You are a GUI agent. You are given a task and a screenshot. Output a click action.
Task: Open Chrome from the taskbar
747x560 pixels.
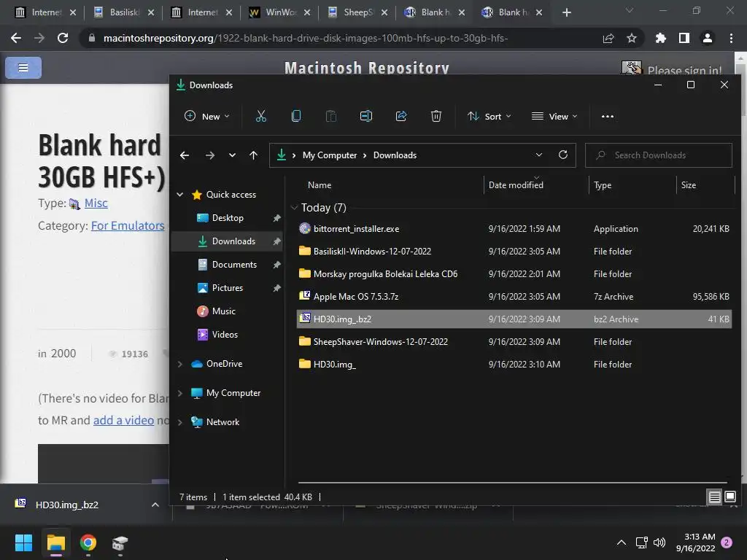tap(88, 542)
